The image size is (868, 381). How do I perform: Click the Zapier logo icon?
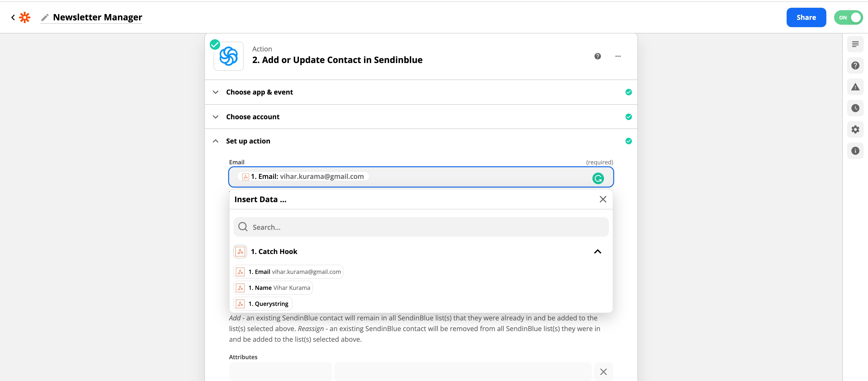25,17
